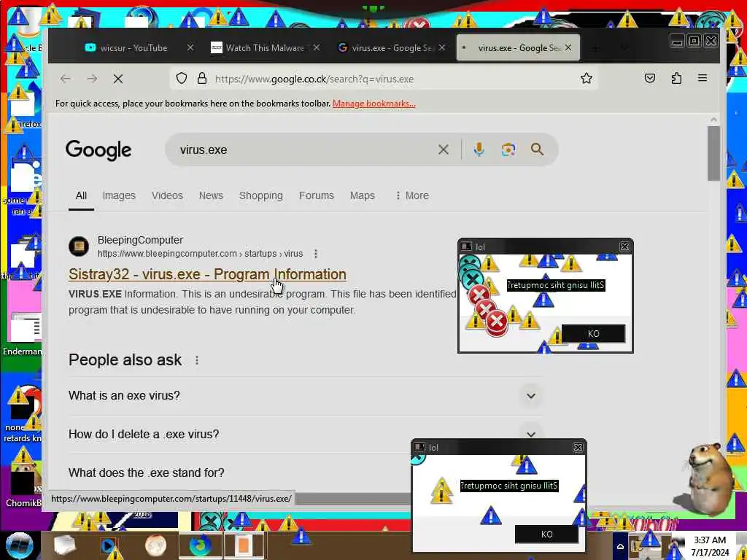Open the People also ask options dots
The height and width of the screenshot is (560, 747).
click(197, 360)
